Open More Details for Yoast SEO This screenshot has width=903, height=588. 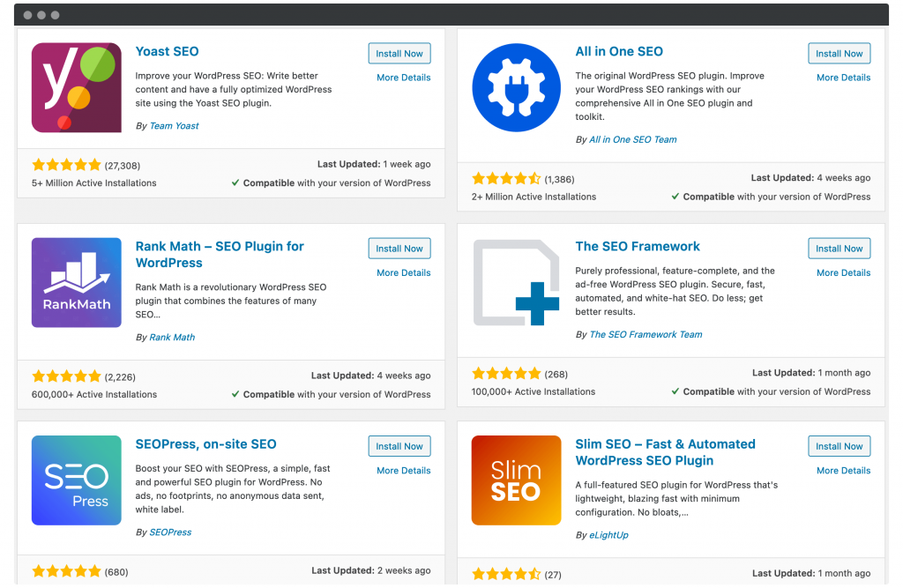[x=404, y=78]
